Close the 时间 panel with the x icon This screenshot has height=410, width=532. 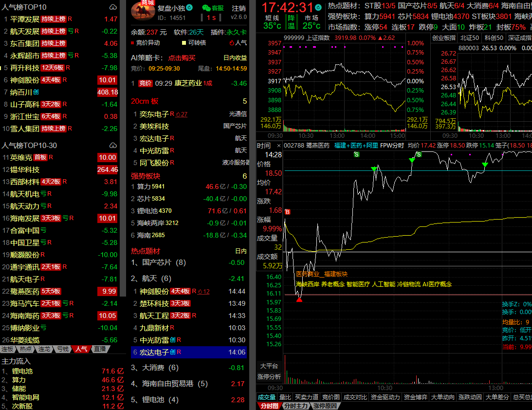278,146
